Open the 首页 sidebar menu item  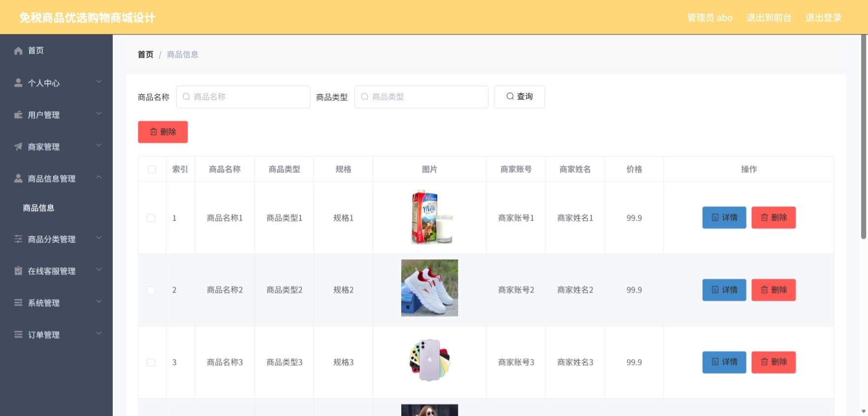click(56, 50)
